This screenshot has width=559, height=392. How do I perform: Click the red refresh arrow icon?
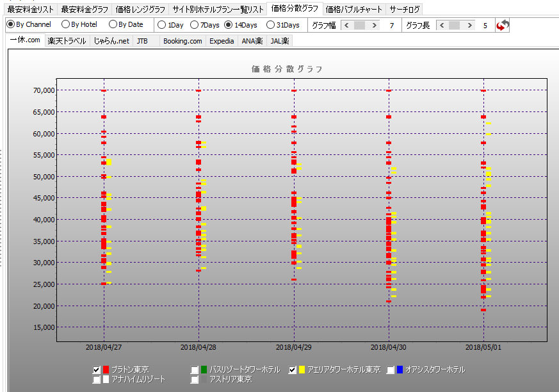(503, 25)
